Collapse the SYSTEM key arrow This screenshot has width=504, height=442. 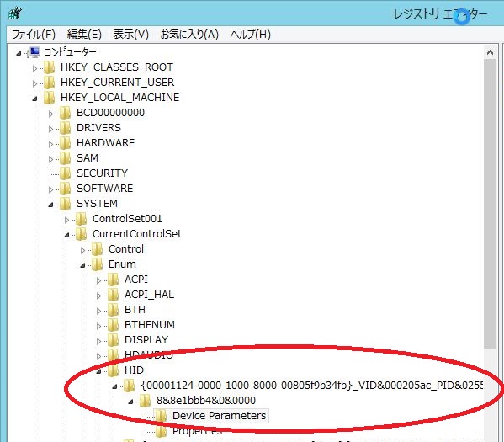click(x=50, y=205)
